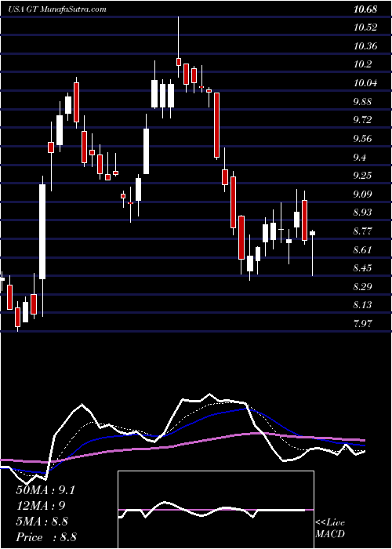Viewport: 392px width, 549px height.
Task: Click the '50MA : 9.1' readout
Action: [x=45, y=490]
